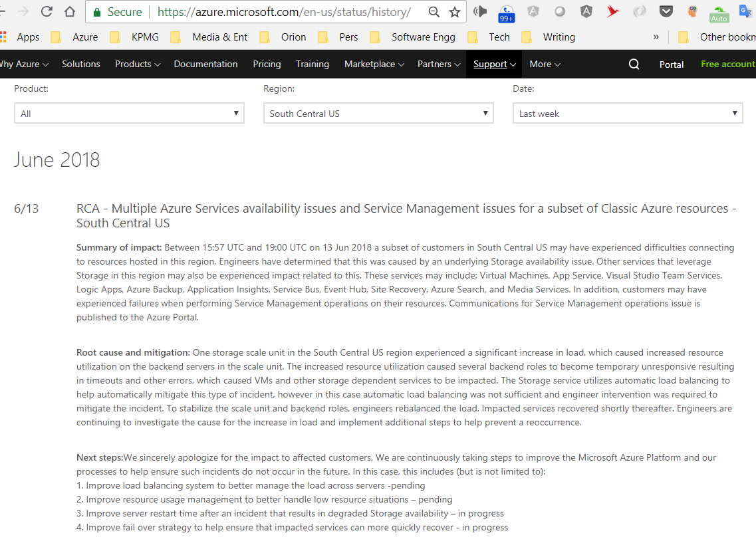This screenshot has height=559, width=756.
Task: Click step 4 about fail over strategy
Action: pyautogui.click(x=292, y=528)
